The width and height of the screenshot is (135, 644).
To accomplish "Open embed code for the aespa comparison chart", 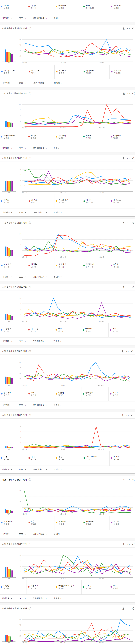I will pos(128,29).
